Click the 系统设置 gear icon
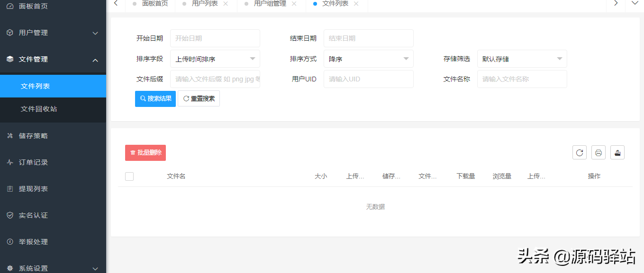This screenshot has height=273, width=644. pos(10,268)
